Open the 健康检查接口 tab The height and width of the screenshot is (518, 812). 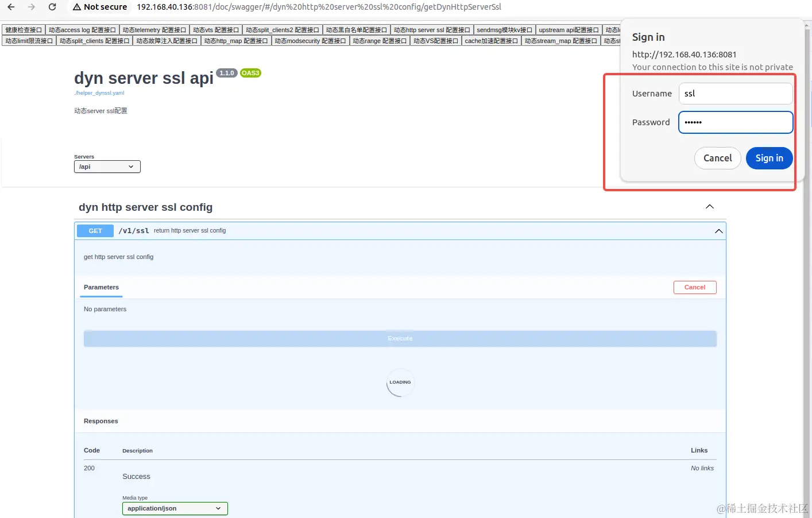[24, 30]
